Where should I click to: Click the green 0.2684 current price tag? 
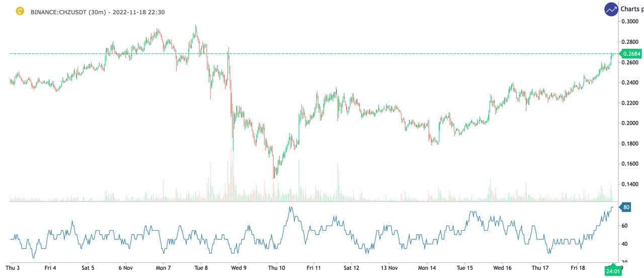coord(631,53)
